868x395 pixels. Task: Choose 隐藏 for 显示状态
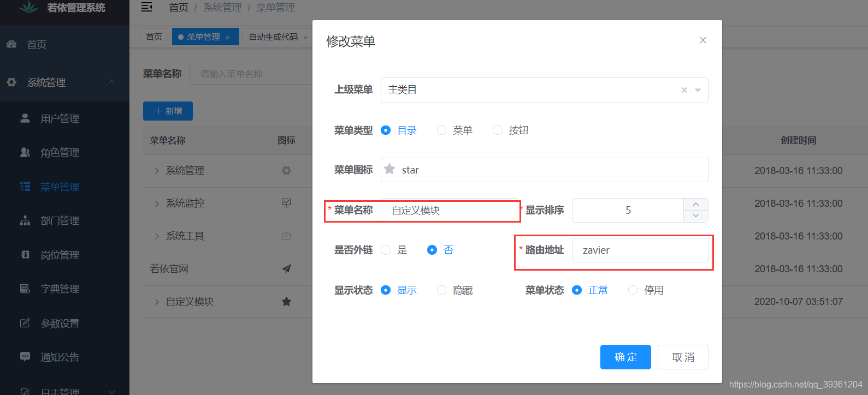[441, 290]
